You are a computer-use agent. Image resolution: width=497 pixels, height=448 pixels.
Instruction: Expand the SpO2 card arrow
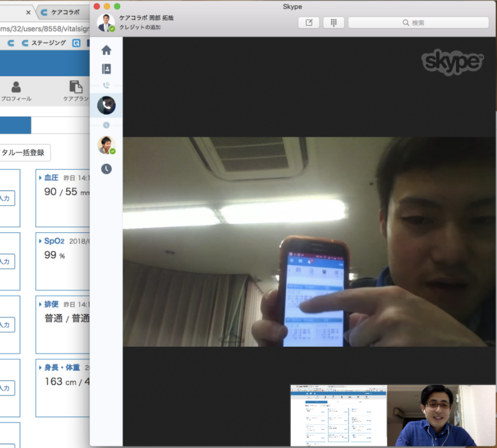pyautogui.click(x=40, y=241)
